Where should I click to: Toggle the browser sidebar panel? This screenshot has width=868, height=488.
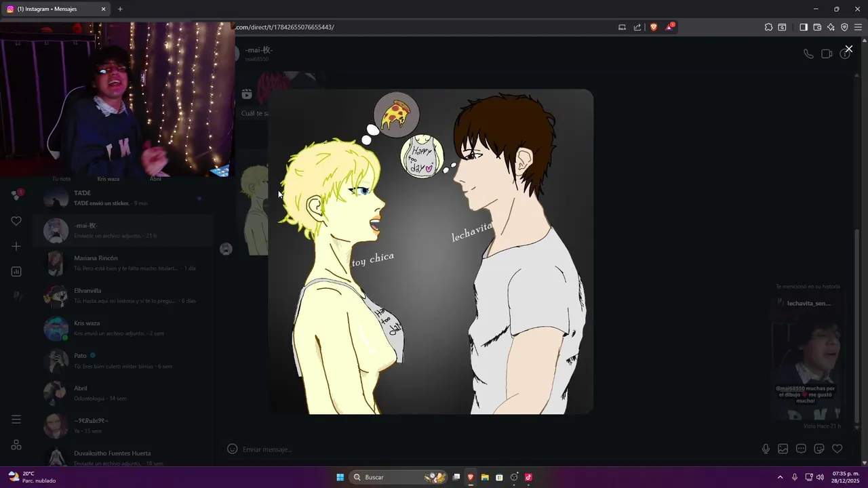coord(804,27)
